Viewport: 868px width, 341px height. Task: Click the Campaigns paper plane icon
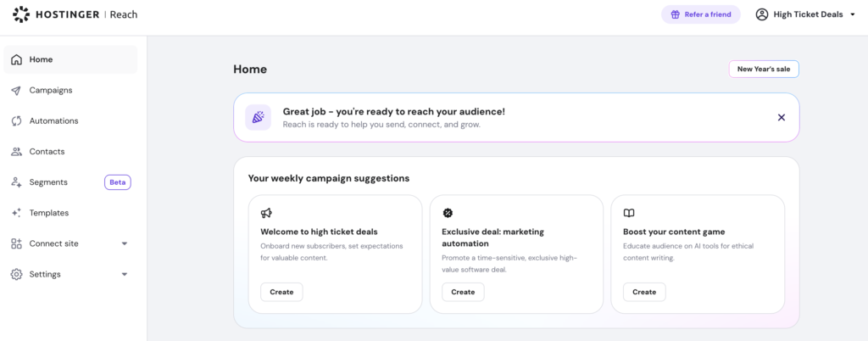click(17, 90)
